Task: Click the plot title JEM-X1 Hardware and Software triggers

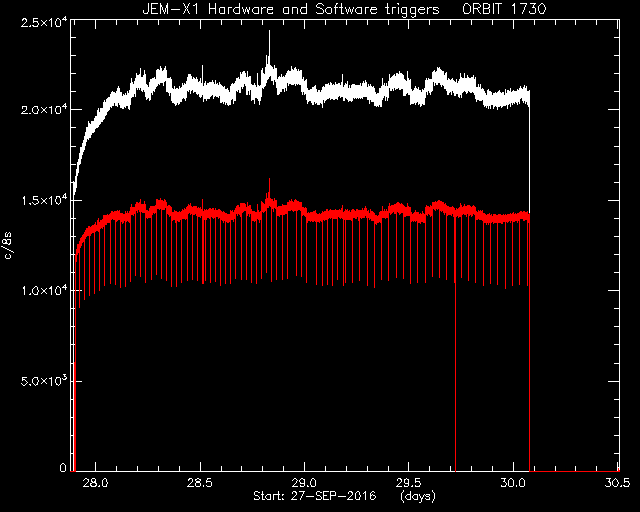Action: [291, 9]
